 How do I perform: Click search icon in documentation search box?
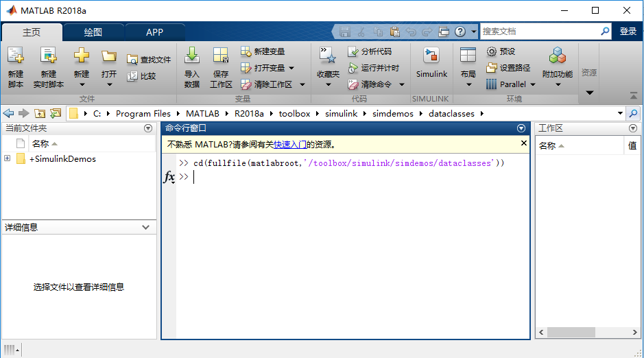tap(605, 31)
